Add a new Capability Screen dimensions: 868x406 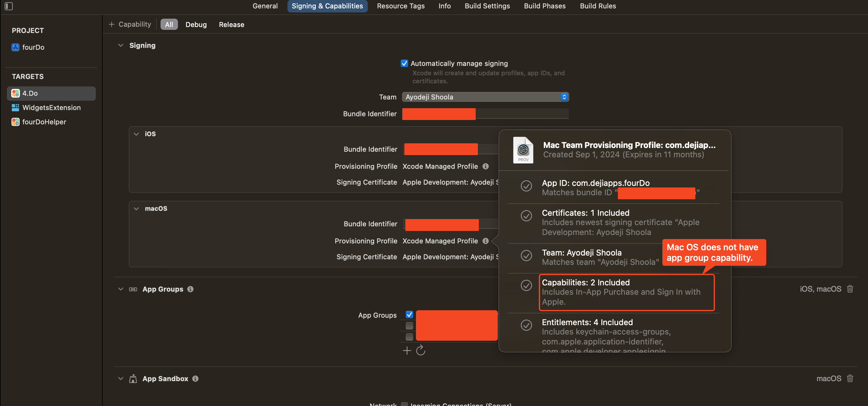[130, 24]
